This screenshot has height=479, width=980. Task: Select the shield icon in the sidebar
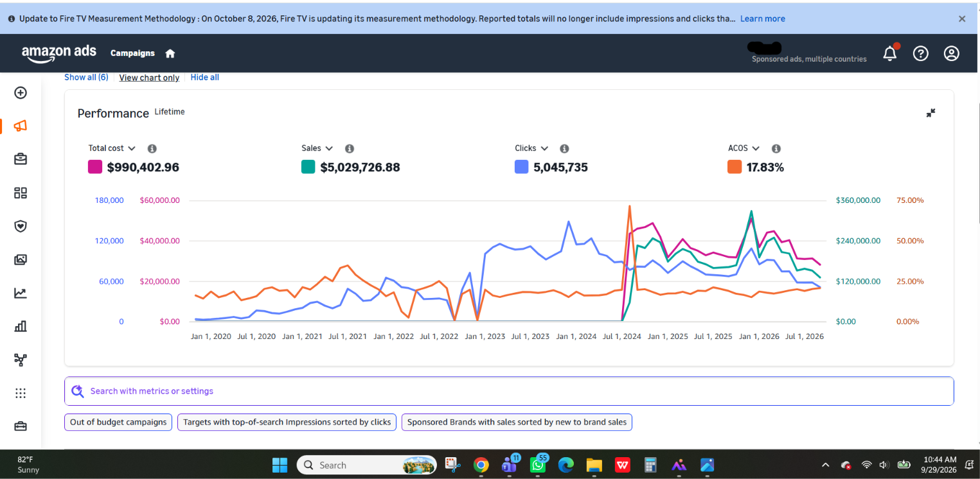point(21,226)
